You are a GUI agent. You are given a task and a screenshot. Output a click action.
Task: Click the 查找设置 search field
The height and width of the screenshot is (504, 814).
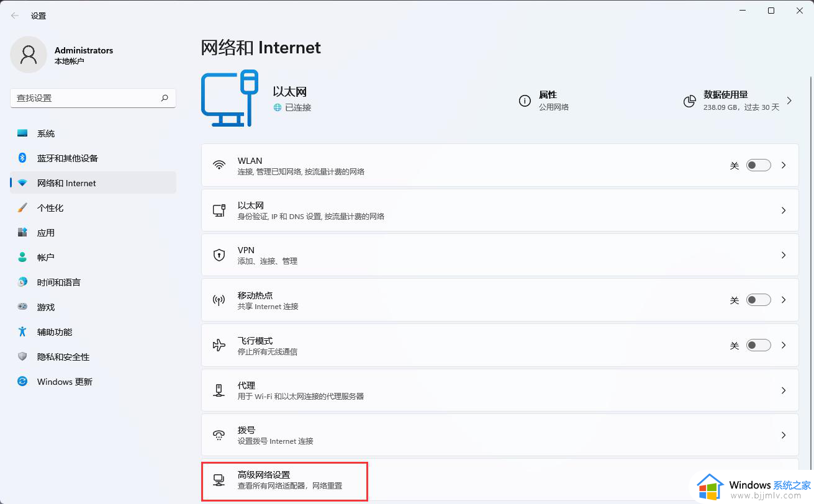(93, 98)
